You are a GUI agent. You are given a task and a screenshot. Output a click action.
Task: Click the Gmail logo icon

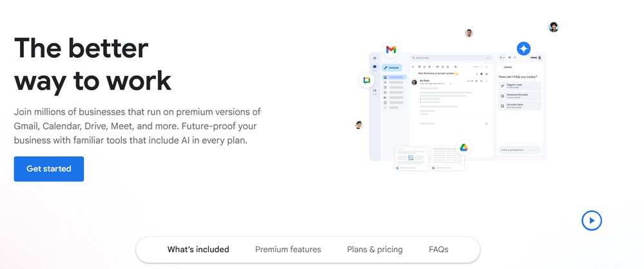pos(391,50)
